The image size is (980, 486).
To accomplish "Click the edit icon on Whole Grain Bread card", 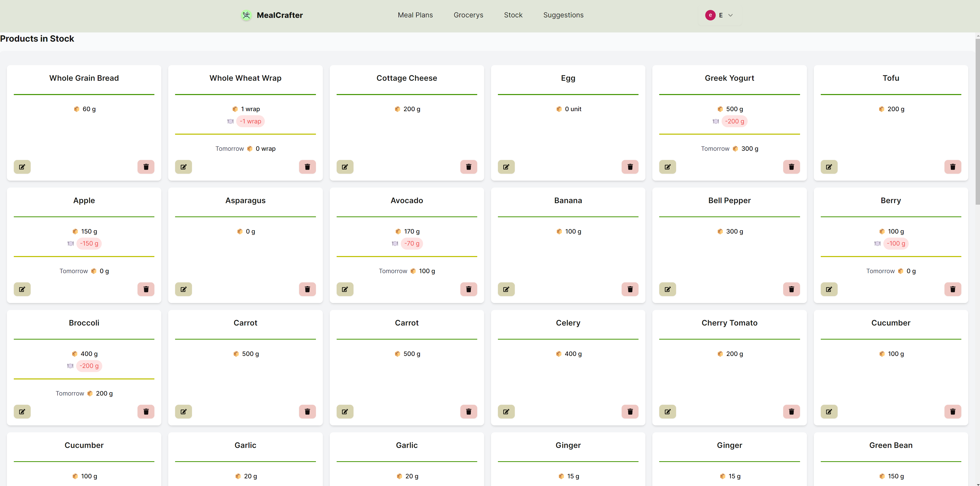I will point(22,167).
